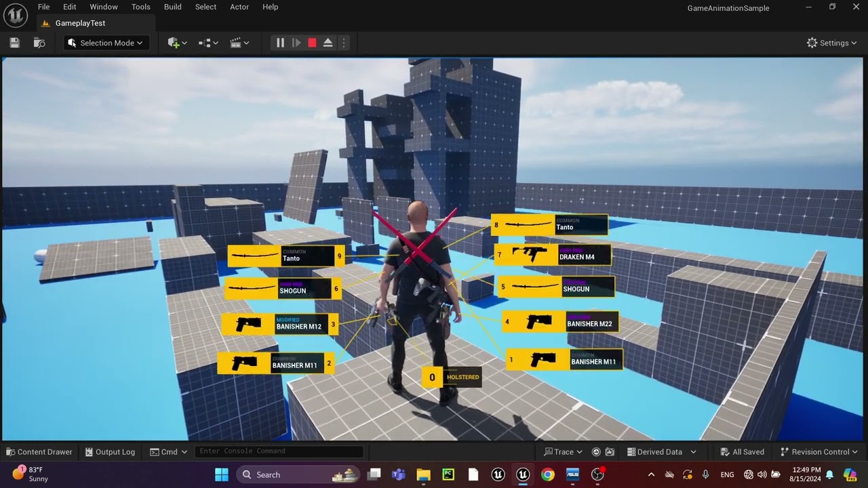Select the BANISHER M11 weapon slot 2
This screenshot has height=488, width=868.
pyautogui.click(x=276, y=363)
